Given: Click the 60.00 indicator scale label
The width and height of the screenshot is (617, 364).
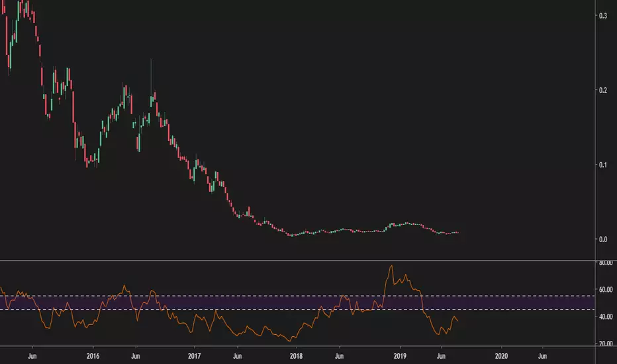Looking at the screenshot, I should pyautogui.click(x=606, y=290).
